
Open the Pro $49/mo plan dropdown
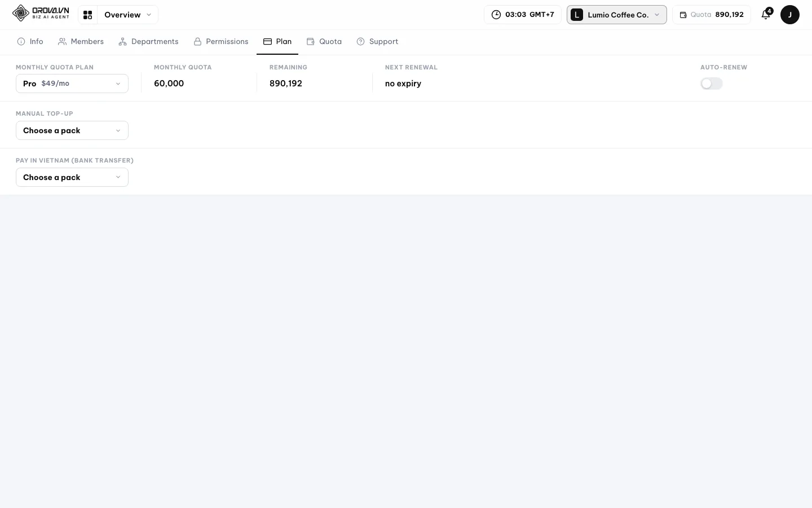point(72,84)
